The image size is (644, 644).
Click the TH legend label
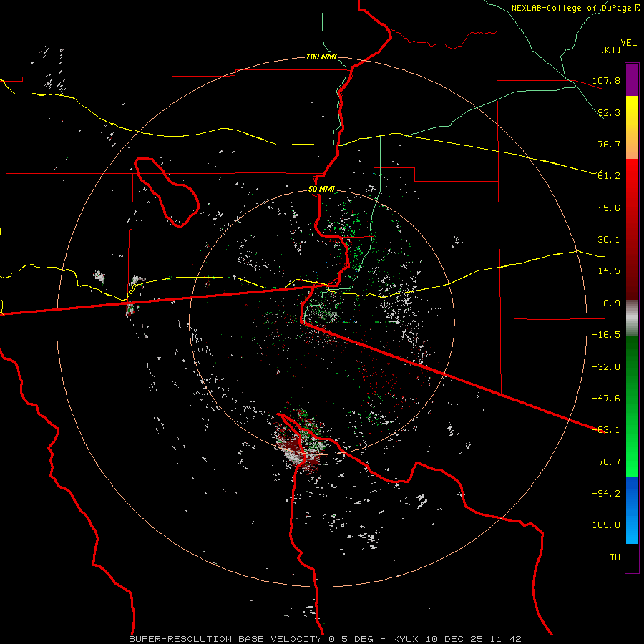click(615, 557)
